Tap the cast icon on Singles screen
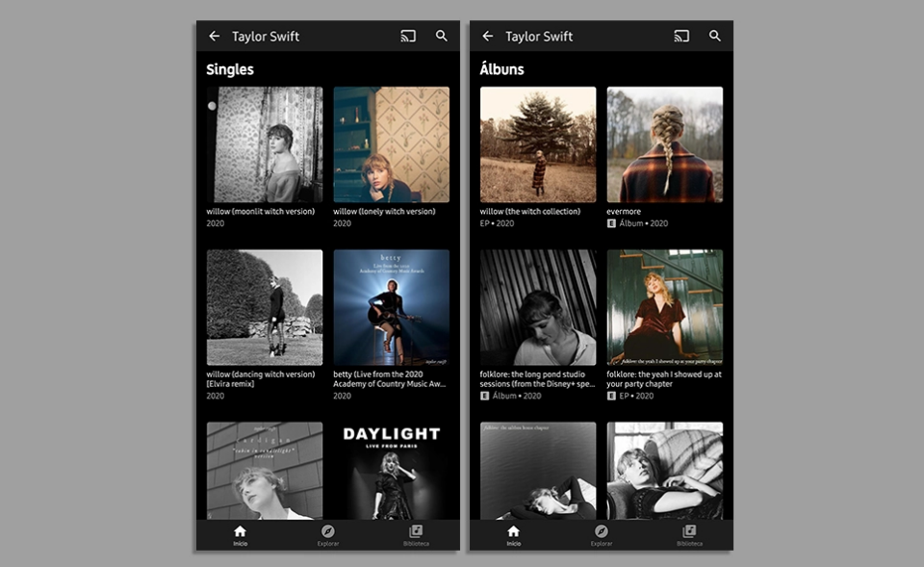Image resolution: width=924 pixels, height=567 pixels. [x=408, y=36]
